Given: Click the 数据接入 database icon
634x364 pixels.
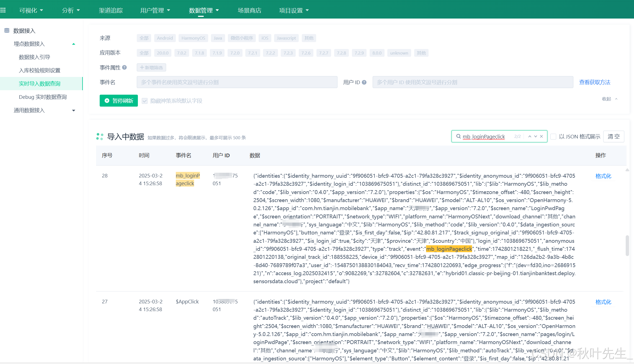Looking at the screenshot, I should click(7, 30).
